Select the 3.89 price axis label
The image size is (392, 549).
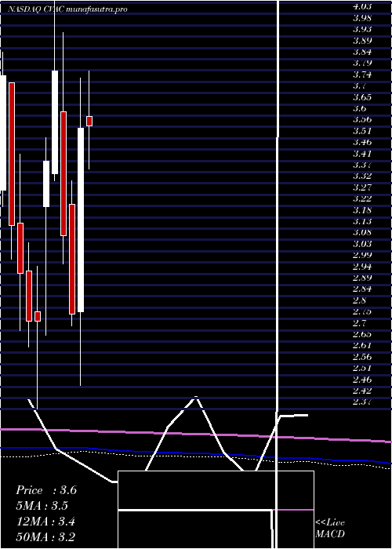[x=362, y=41]
